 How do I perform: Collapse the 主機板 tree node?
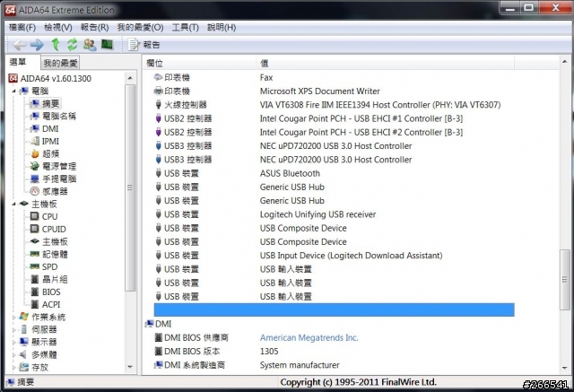[13, 204]
